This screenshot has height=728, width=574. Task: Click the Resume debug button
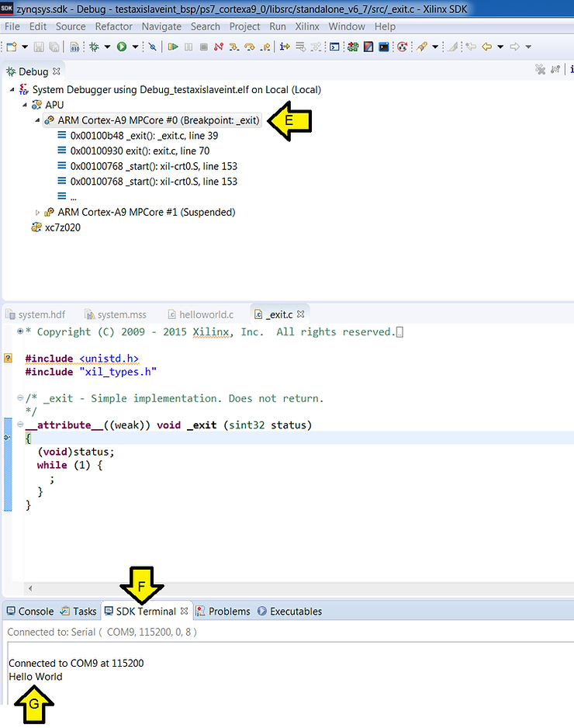pyautogui.click(x=174, y=47)
